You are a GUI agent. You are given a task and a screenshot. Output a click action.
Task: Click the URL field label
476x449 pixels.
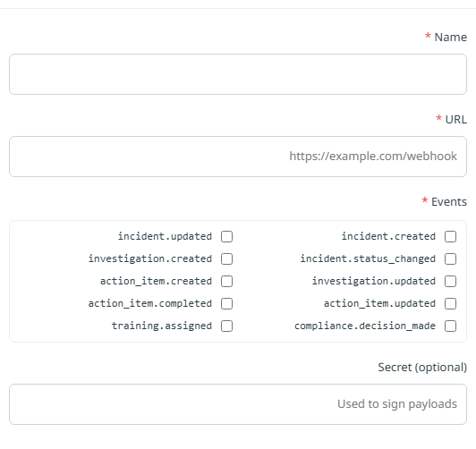click(x=456, y=120)
